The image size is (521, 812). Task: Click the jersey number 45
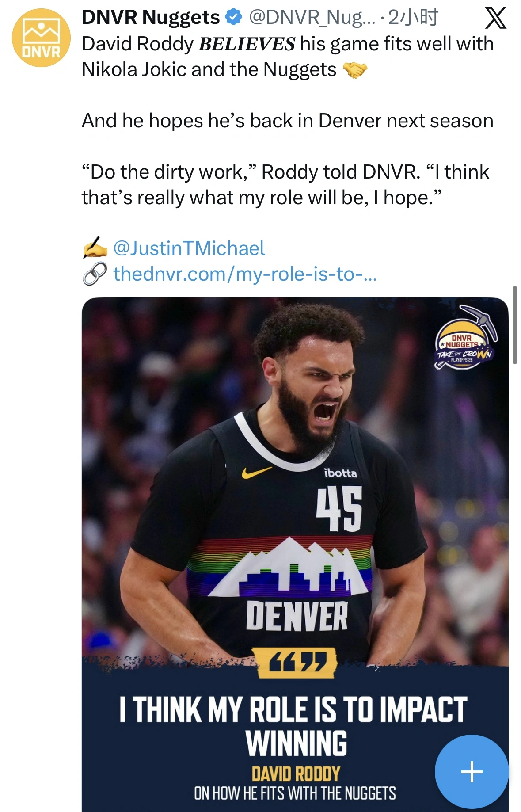point(339,508)
